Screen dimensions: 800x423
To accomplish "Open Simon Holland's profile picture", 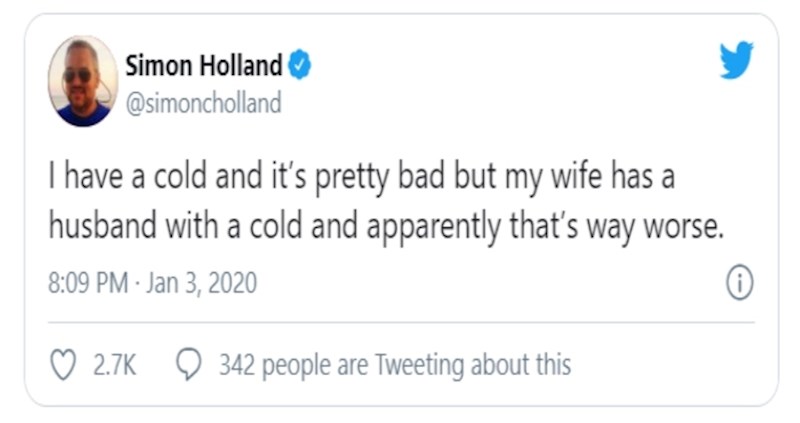I will tap(83, 81).
